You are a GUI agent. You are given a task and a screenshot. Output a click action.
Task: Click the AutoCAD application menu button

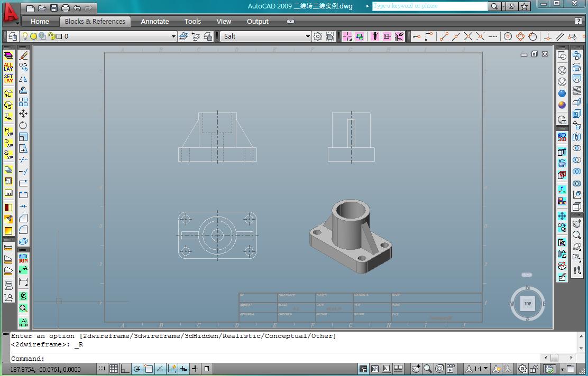(11, 13)
